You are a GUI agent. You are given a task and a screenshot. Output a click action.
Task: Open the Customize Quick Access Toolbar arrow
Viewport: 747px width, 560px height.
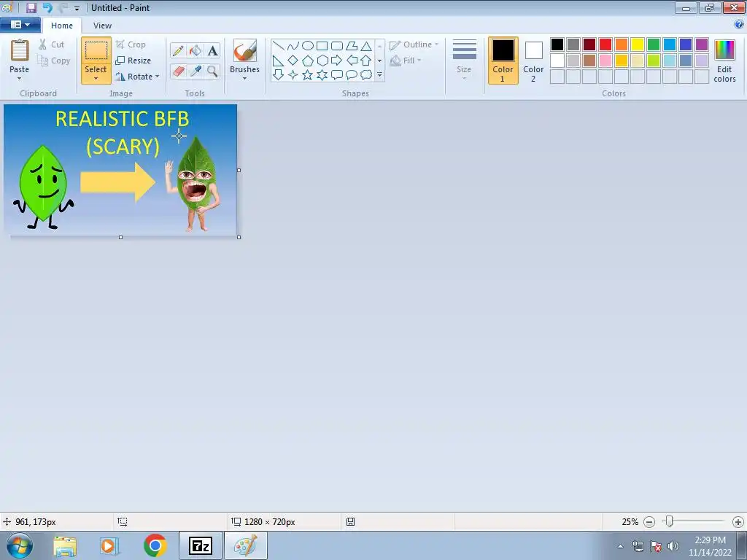click(x=77, y=8)
